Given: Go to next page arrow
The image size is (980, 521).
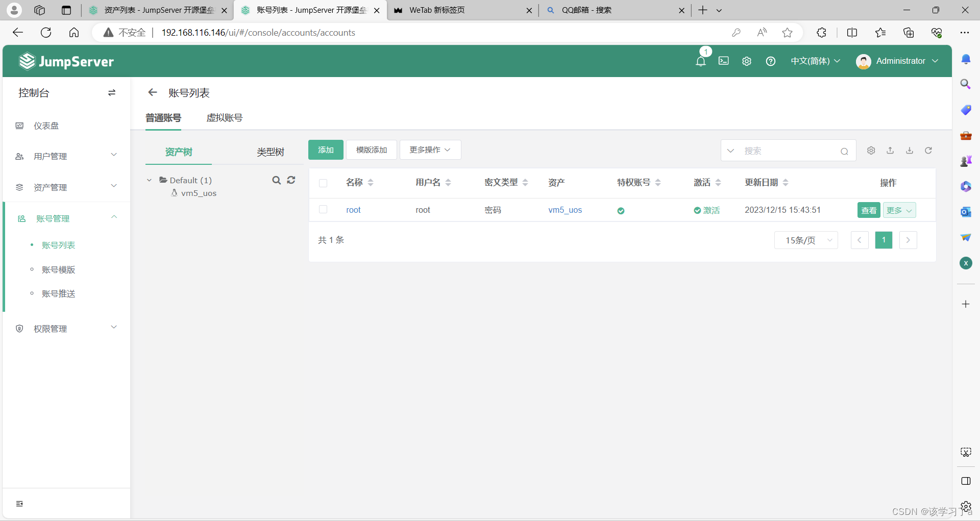Looking at the screenshot, I should tap(908, 240).
